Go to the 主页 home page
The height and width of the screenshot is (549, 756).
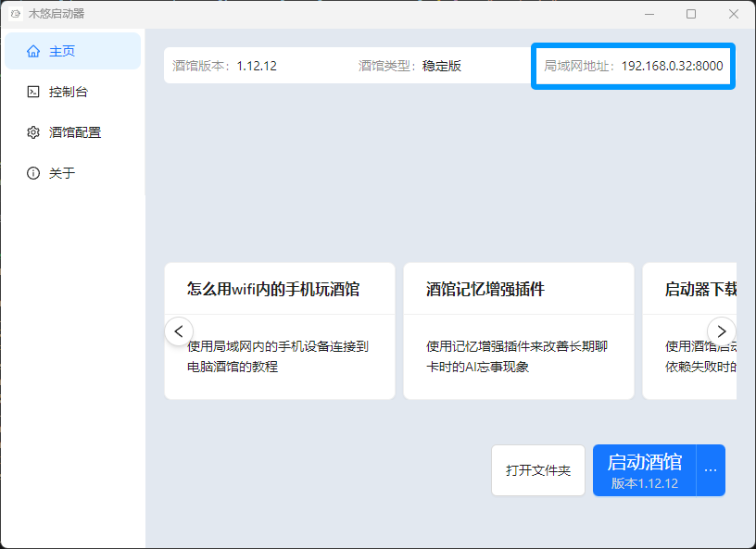pos(72,52)
